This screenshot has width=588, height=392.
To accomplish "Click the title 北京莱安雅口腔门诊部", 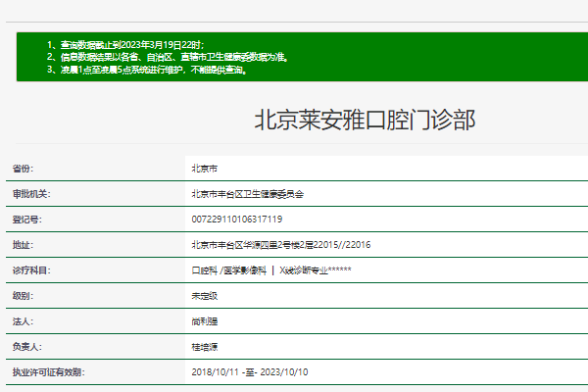I will (365, 120).
